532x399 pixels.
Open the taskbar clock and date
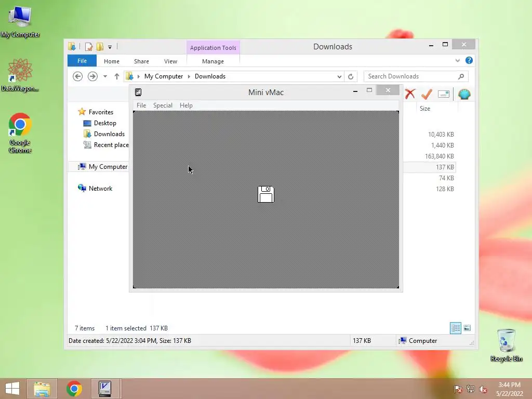[509, 389]
